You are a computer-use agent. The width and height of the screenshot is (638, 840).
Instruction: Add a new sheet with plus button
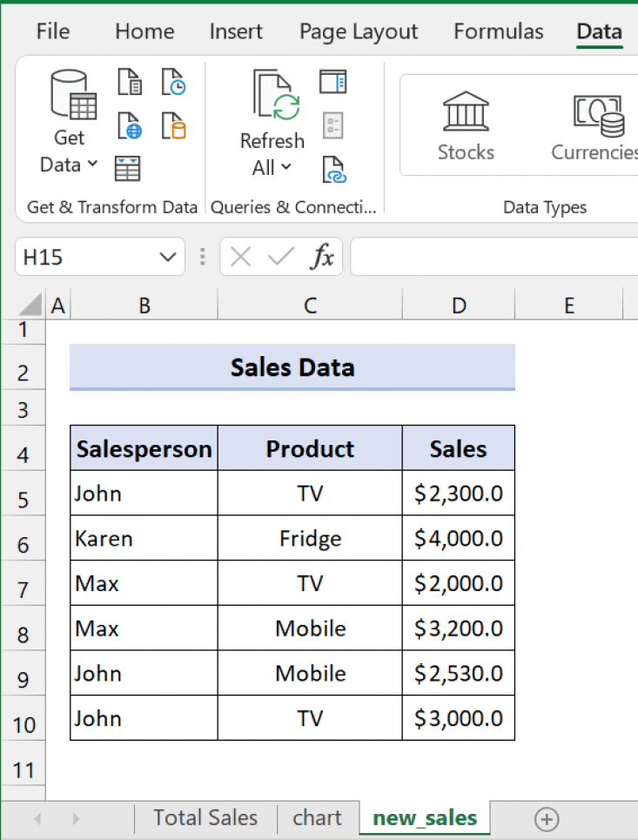pyautogui.click(x=547, y=819)
